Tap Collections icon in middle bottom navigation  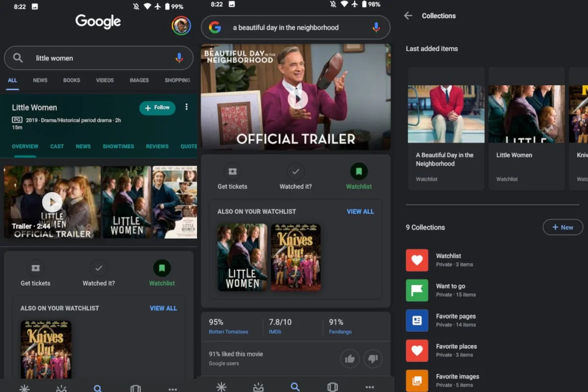pyautogui.click(x=332, y=387)
